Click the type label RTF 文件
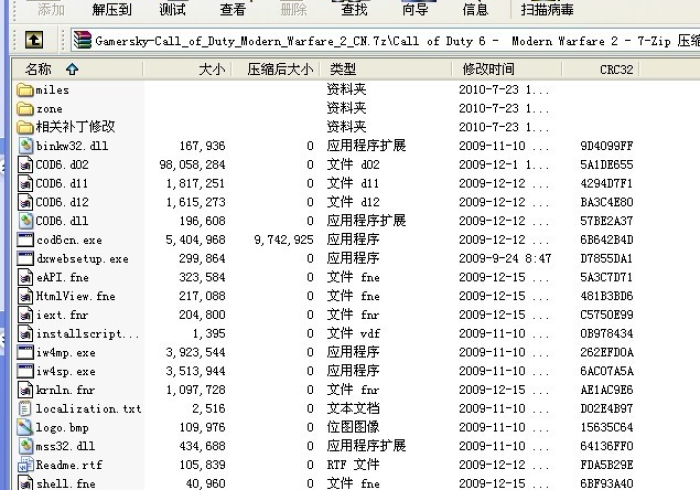 point(353,465)
